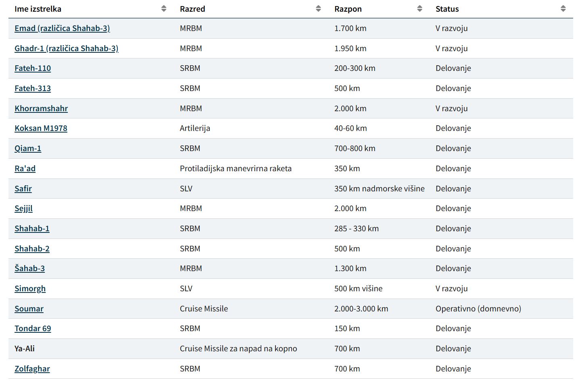Select Fateh-313's '500 km' range cell
This screenshot has width=580, height=392.
pos(379,88)
